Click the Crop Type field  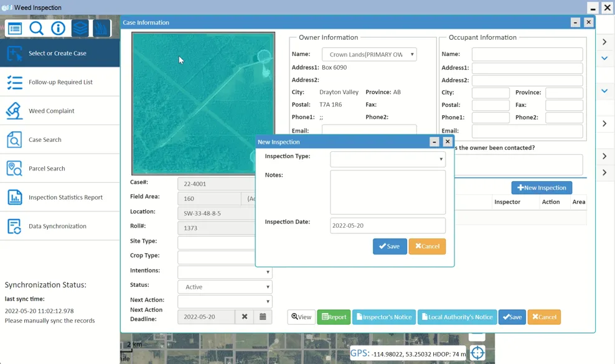[x=217, y=258]
